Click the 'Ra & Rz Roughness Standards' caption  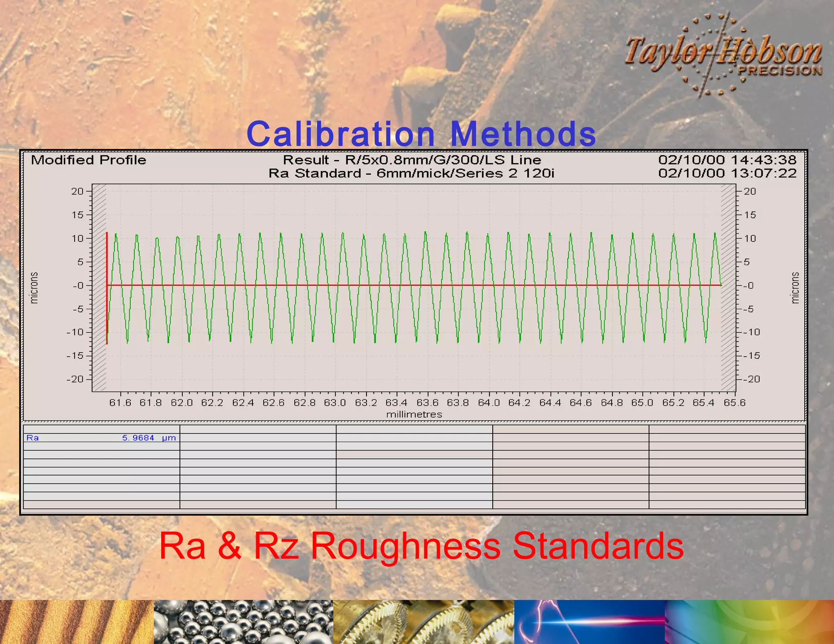pyautogui.click(x=421, y=546)
